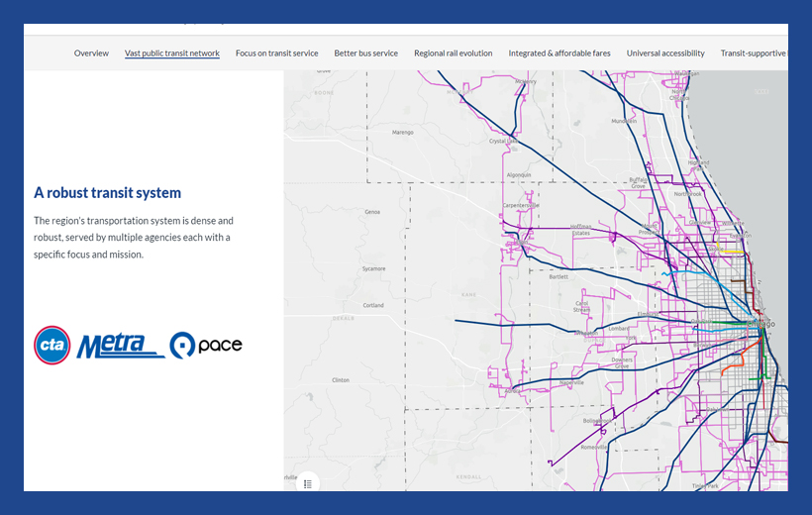Click the Chicago label on map
The image size is (812, 515).
click(x=759, y=324)
